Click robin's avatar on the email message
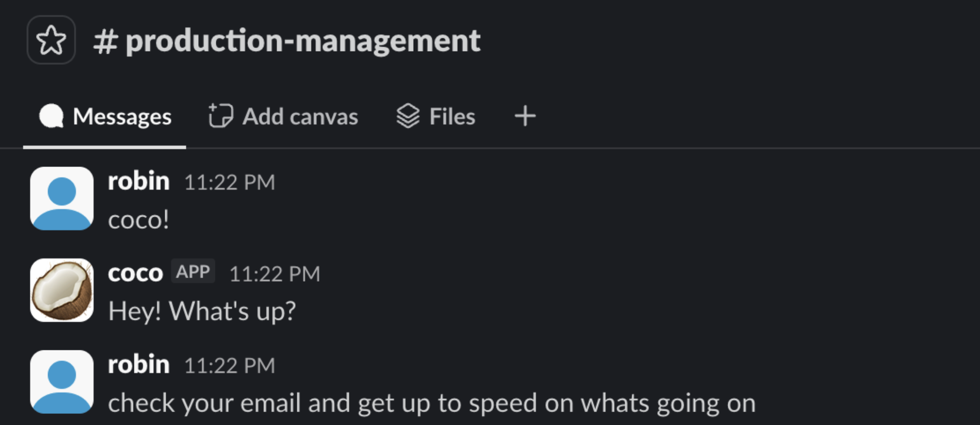This screenshot has height=425, width=980. click(x=62, y=382)
